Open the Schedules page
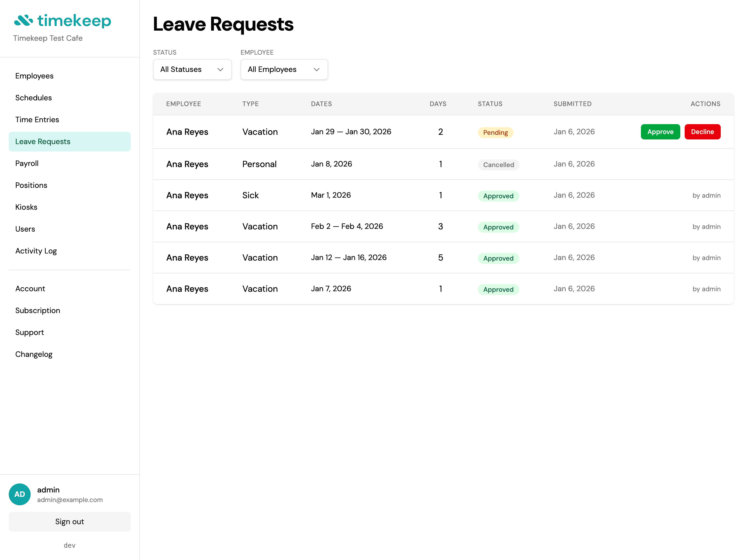The width and height of the screenshot is (747, 560). point(33,98)
